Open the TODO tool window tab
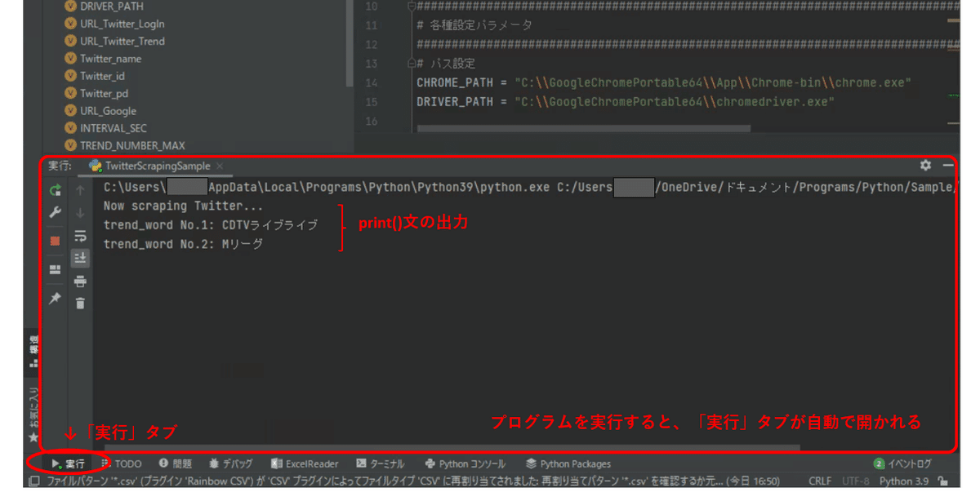980x501 pixels. [122, 463]
